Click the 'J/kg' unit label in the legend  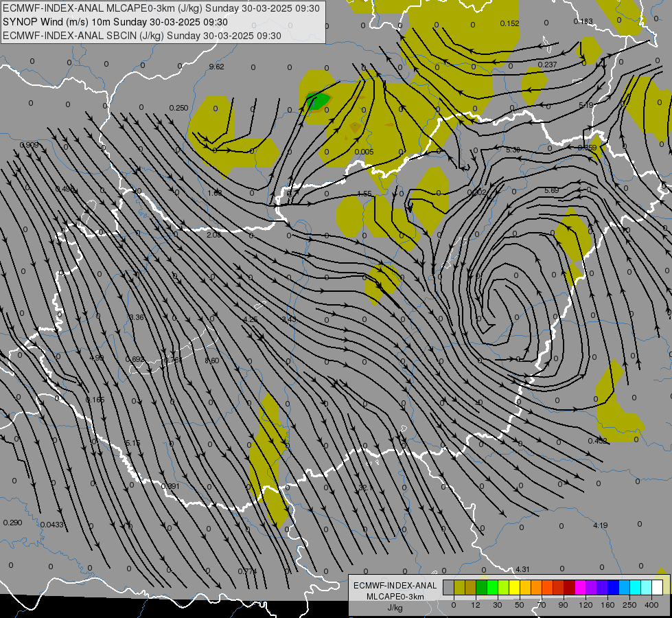coord(395,608)
